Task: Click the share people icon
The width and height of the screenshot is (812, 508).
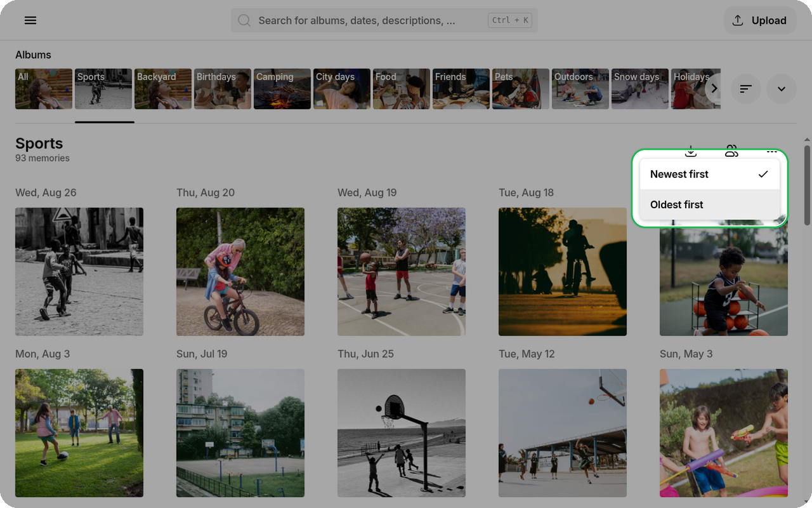Action: pyautogui.click(x=731, y=151)
